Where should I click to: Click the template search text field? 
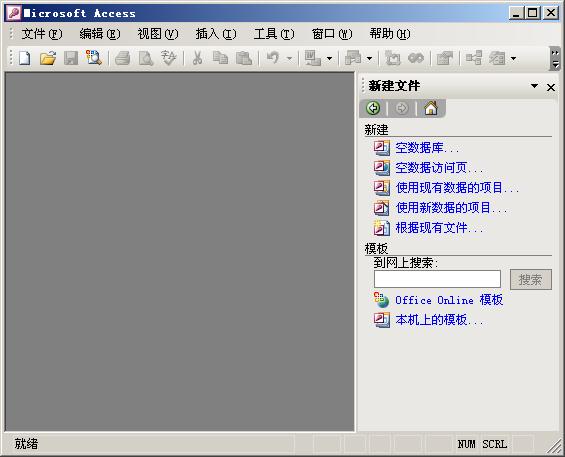pyautogui.click(x=437, y=279)
